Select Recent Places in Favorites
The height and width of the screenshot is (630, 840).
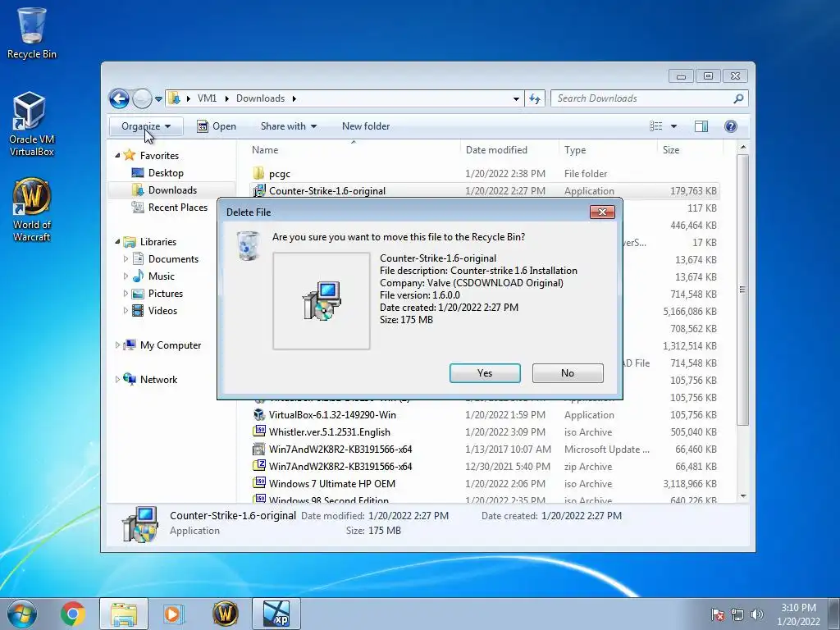click(x=177, y=208)
